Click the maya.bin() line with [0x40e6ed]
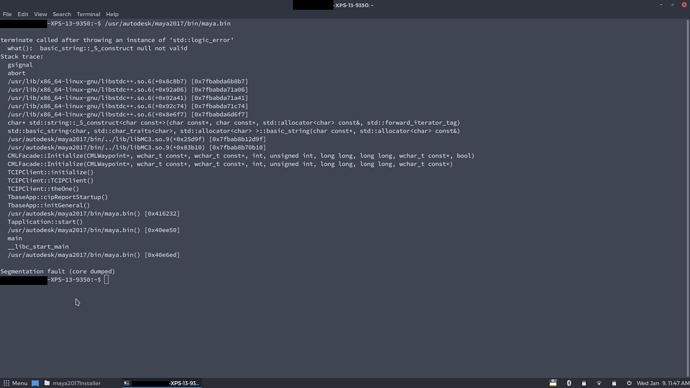Viewport: 690px width, 388px height. [93, 255]
